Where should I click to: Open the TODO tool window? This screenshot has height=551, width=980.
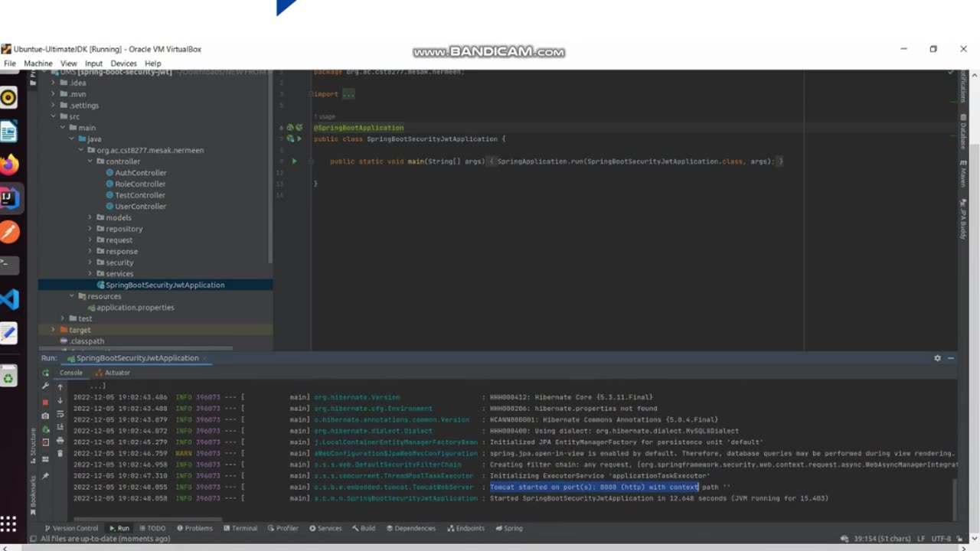[152, 528]
